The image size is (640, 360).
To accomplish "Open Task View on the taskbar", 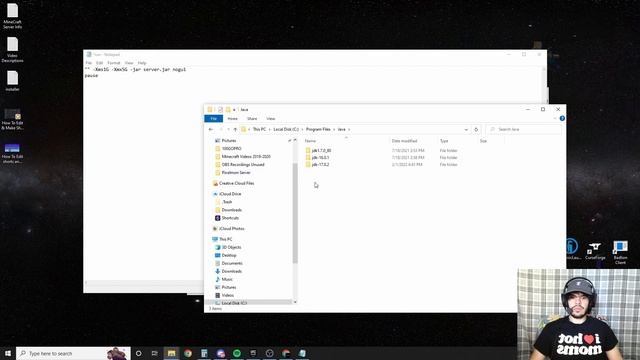I will point(155,353).
